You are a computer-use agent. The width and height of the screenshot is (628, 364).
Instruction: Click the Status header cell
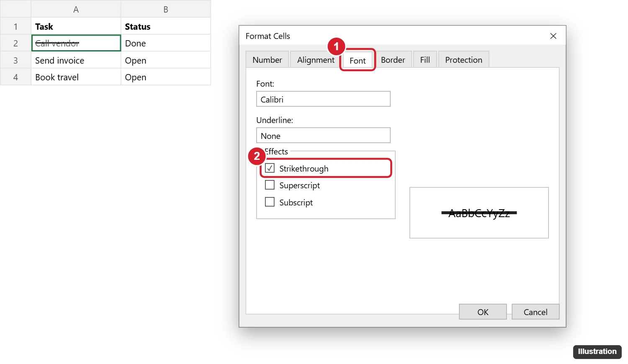tap(166, 26)
